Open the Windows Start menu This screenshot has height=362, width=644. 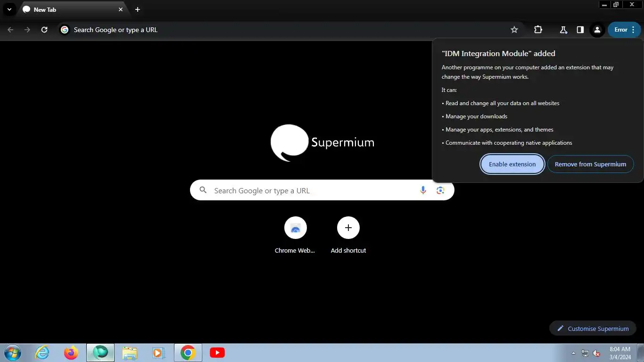coord(12,353)
